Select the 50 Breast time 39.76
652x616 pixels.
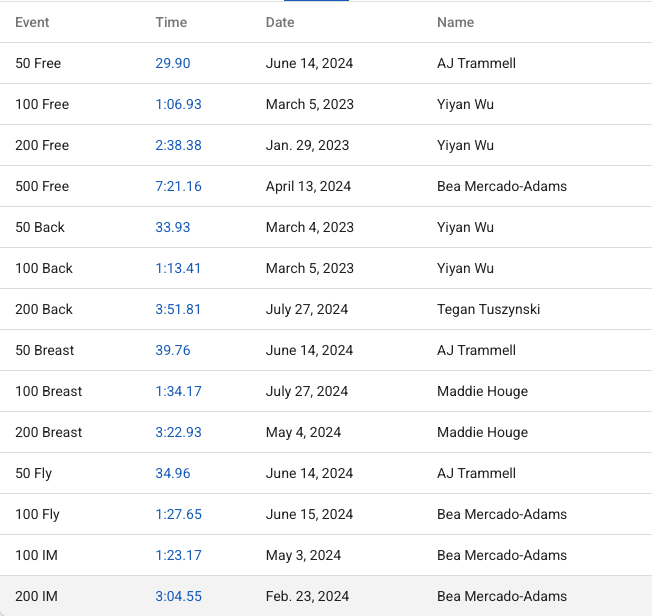pos(172,350)
